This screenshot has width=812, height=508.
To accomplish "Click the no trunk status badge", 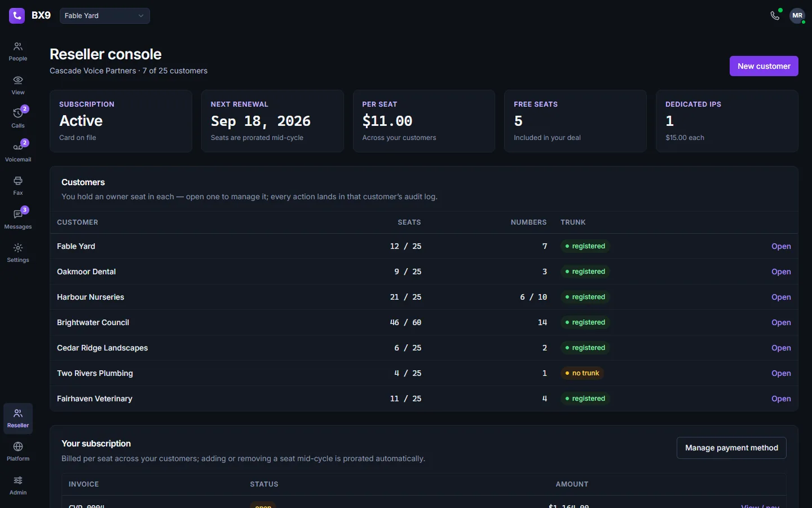I will (x=582, y=373).
